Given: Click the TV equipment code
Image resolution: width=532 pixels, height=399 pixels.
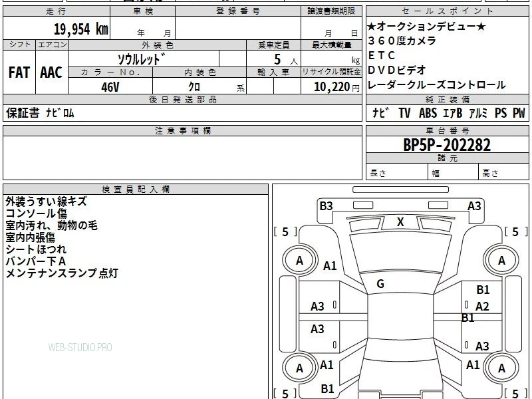Looking at the screenshot, I should (x=404, y=112).
